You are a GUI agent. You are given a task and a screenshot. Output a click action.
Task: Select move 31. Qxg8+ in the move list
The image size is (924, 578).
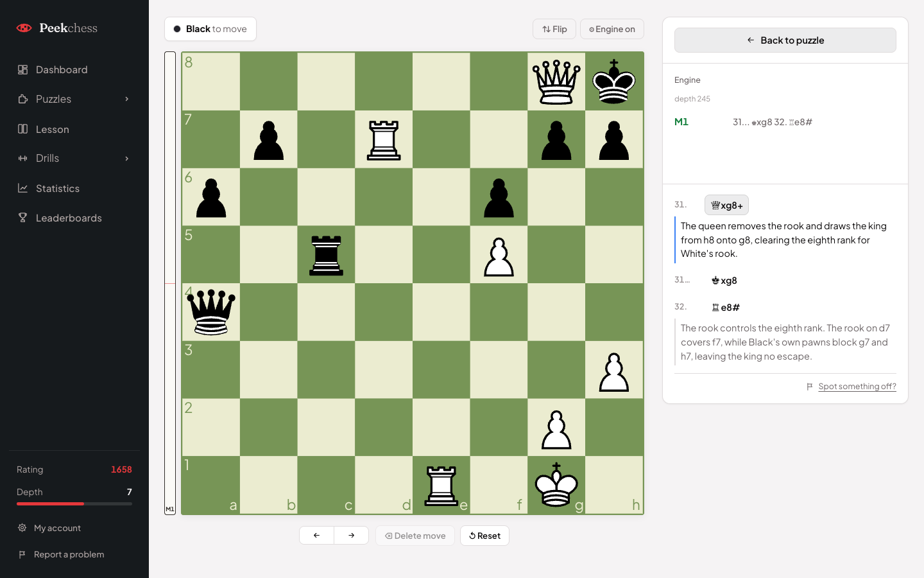pos(726,205)
